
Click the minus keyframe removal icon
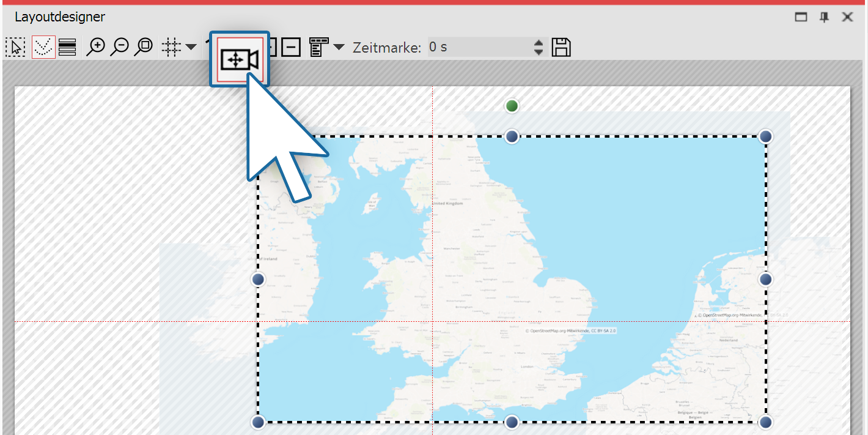pos(291,46)
